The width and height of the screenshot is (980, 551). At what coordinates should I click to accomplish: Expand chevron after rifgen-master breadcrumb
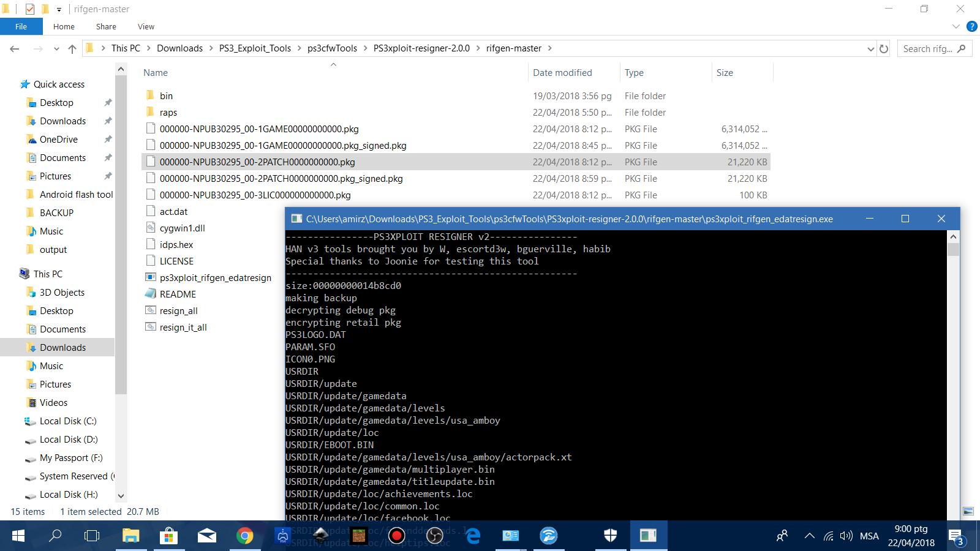point(549,48)
